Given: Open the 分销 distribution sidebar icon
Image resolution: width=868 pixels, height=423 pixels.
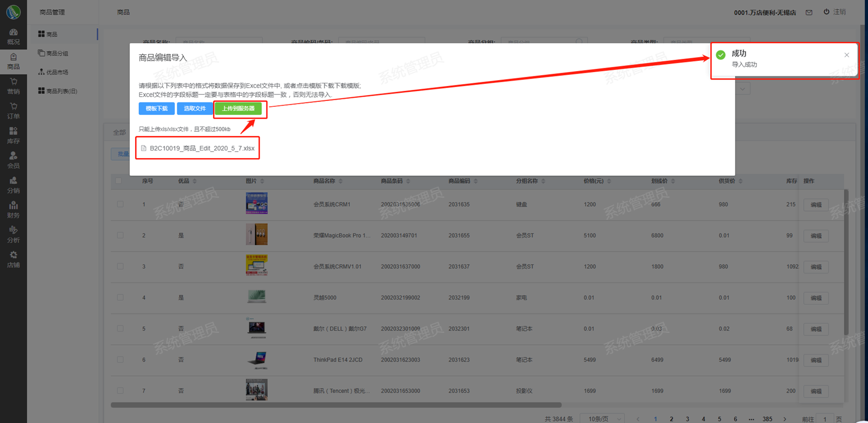Looking at the screenshot, I should [x=13, y=185].
